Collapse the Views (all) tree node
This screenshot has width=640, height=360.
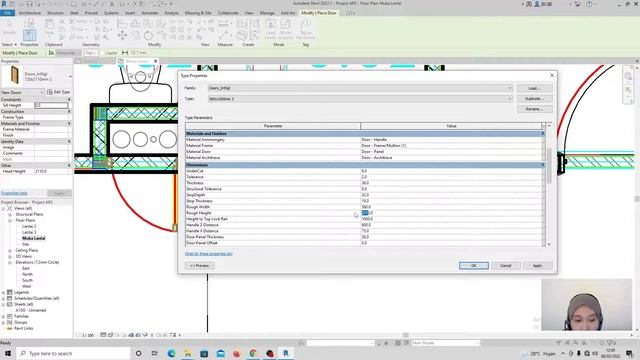pos(4,208)
